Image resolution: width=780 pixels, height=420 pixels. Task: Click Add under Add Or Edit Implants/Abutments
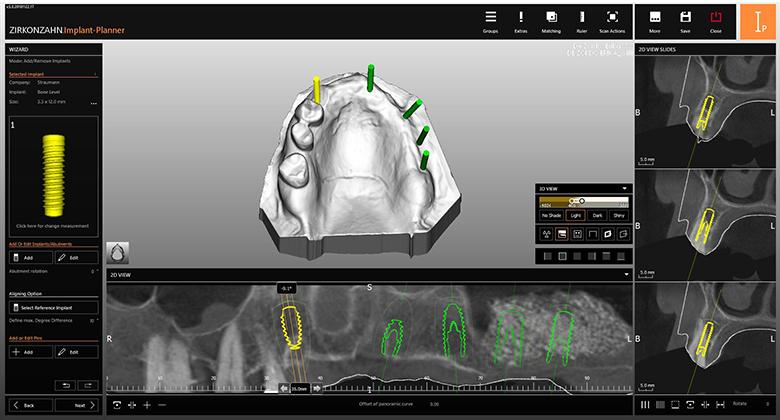pos(28,258)
